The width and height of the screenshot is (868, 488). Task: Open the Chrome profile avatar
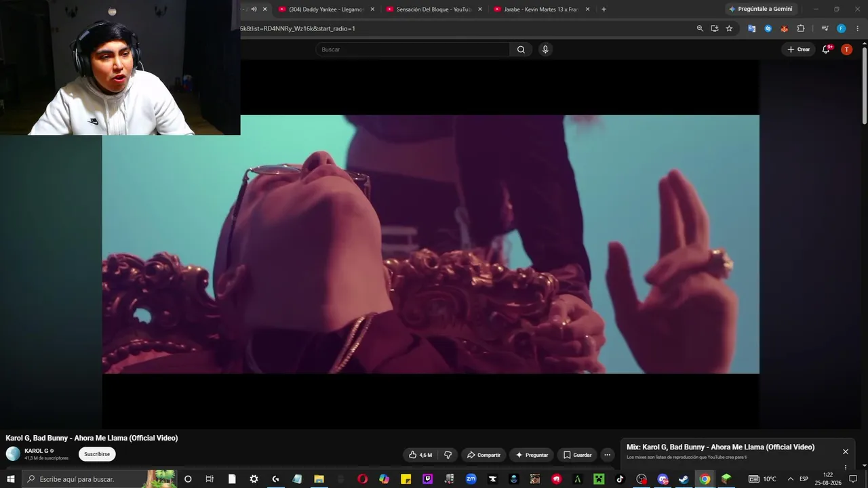click(x=841, y=28)
